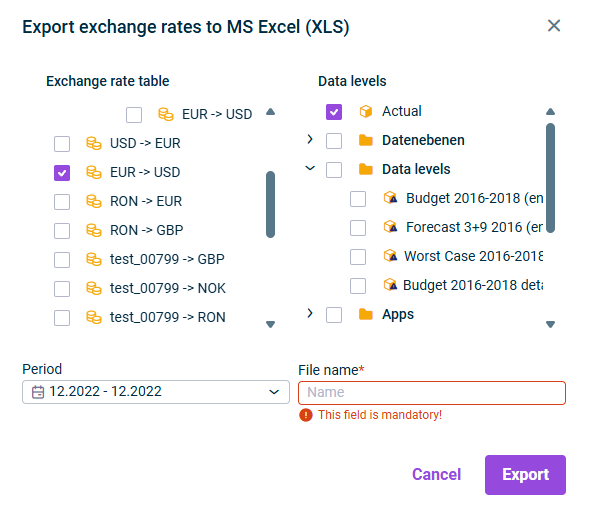
Task: Click the coins icon beside test_00799 -> NOK
Action: (x=94, y=288)
